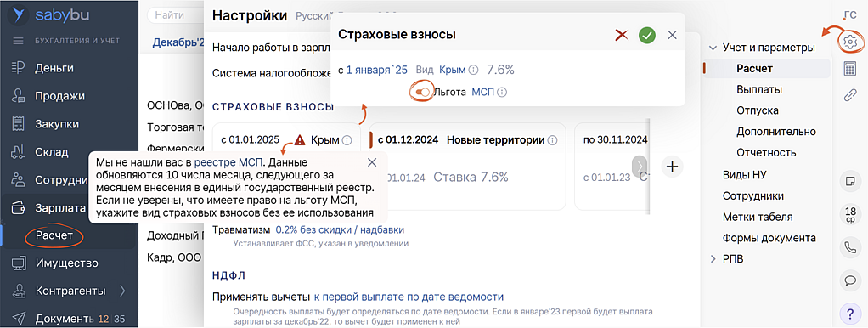Expand Контрагенты submenu in the sidebar
The image size is (868, 328).
tap(122, 291)
